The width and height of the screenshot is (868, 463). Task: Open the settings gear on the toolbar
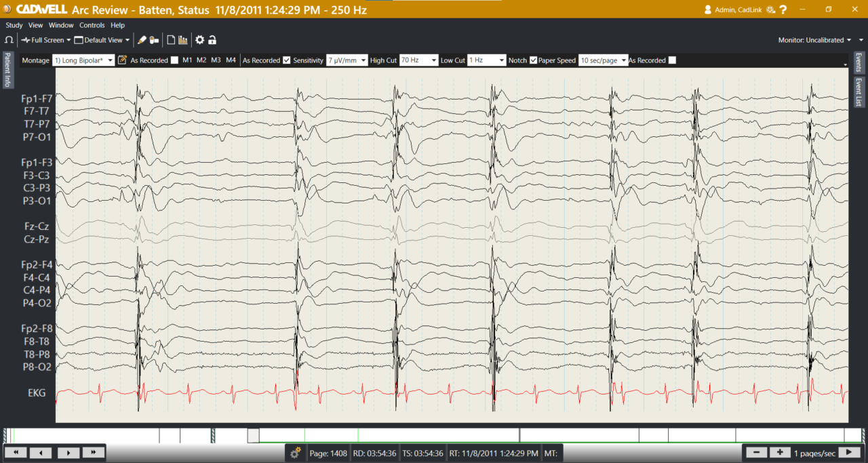199,39
